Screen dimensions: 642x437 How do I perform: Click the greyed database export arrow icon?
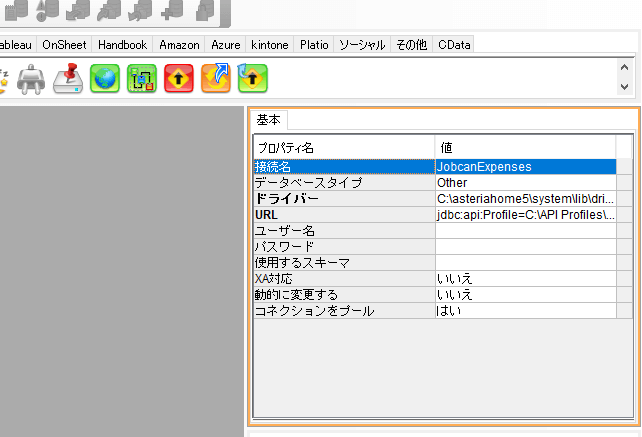click(x=78, y=10)
